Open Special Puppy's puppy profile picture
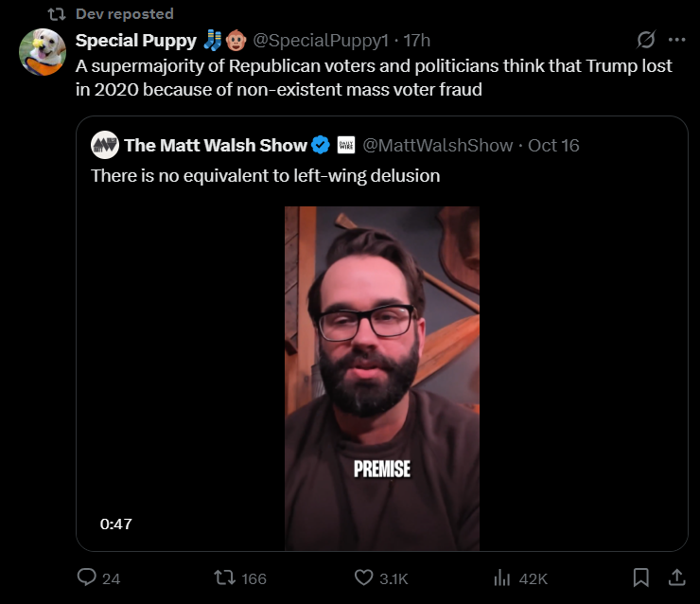Image resolution: width=700 pixels, height=604 pixels. pyautogui.click(x=43, y=52)
